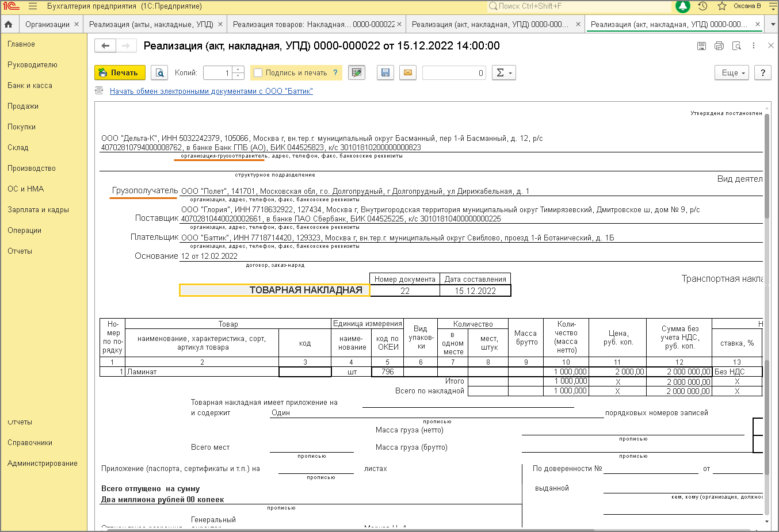Click the Копий number field
The image size is (779, 532).
[218, 73]
